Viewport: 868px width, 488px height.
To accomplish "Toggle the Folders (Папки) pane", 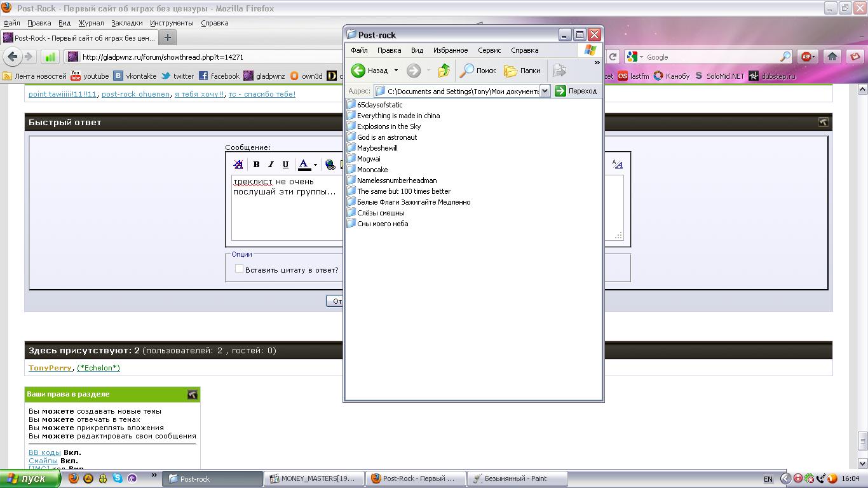I will point(522,71).
